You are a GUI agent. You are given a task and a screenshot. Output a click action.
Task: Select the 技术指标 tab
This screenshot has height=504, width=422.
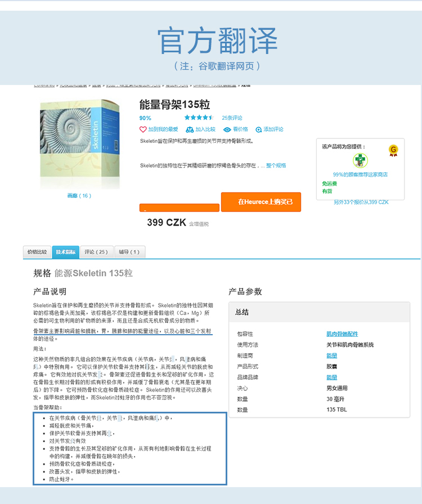[x=66, y=252]
